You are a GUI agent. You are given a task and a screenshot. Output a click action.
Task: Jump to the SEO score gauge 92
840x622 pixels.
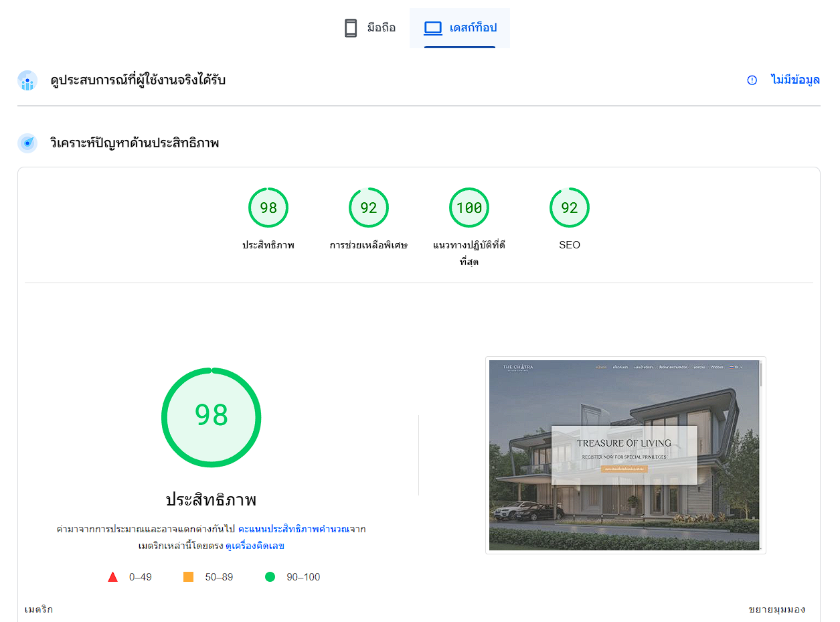pyautogui.click(x=570, y=208)
